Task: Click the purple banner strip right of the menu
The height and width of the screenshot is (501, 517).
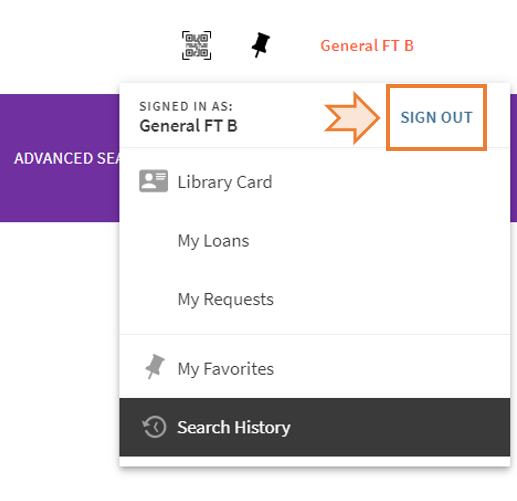Action: [x=513, y=158]
